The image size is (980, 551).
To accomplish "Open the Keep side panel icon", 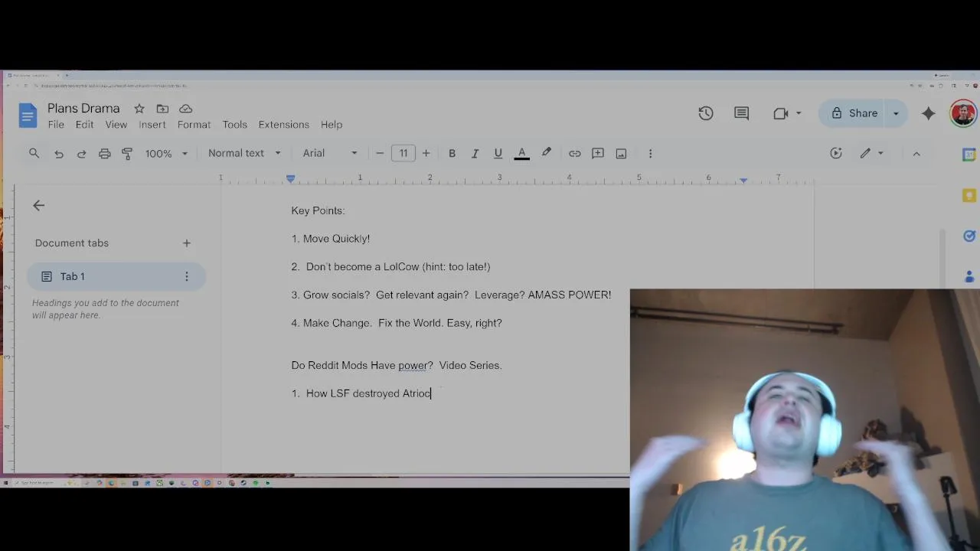I will [969, 196].
